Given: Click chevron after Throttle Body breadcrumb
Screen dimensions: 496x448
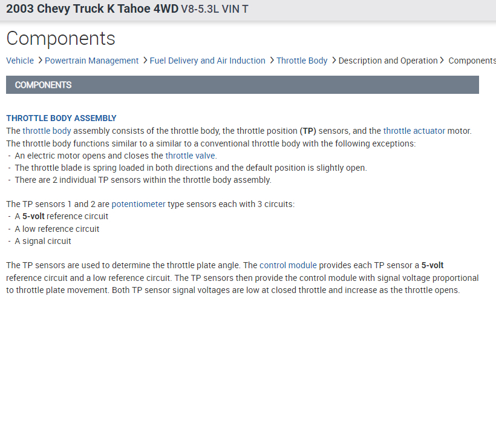Looking at the screenshot, I should (334, 60).
